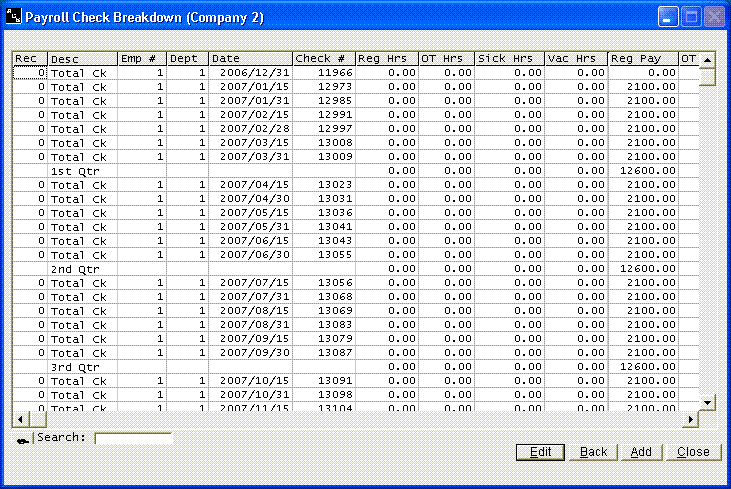
Task: Click the Date column header
Action: (x=250, y=59)
